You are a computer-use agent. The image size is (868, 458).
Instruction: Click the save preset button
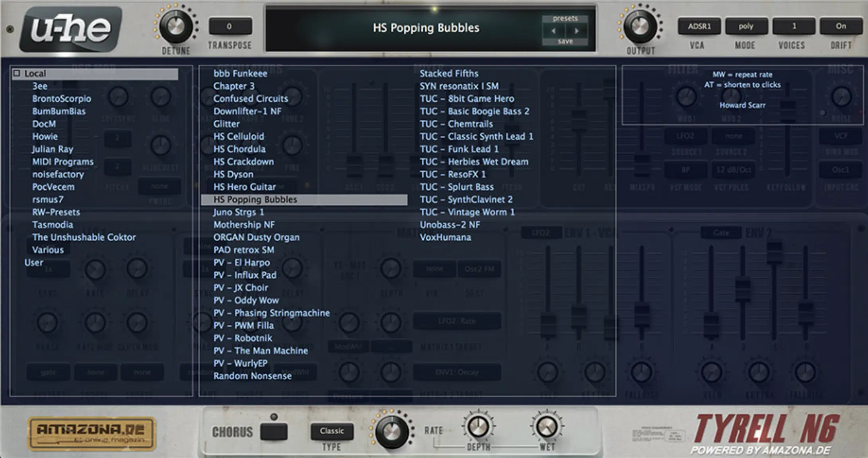565,41
